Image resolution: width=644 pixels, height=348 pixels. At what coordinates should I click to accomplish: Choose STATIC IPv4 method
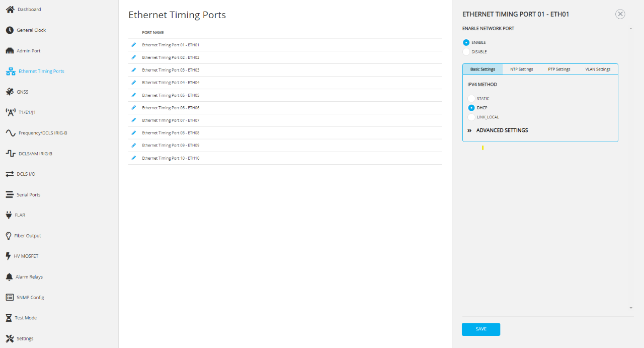(x=471, y=99)
